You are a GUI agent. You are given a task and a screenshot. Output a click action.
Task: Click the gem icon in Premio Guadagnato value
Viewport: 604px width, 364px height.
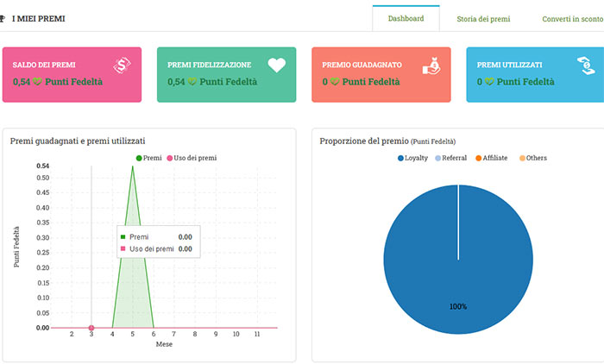click(337, 82)
